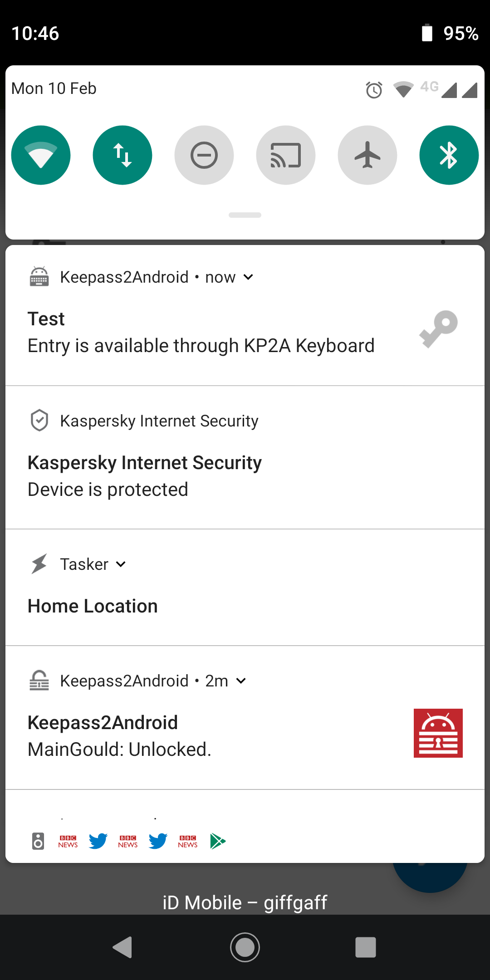The width and height of the screenshot is (490, 980).
Task: Expand the MainGould Unlocked notification
Action: click(240, 681)
